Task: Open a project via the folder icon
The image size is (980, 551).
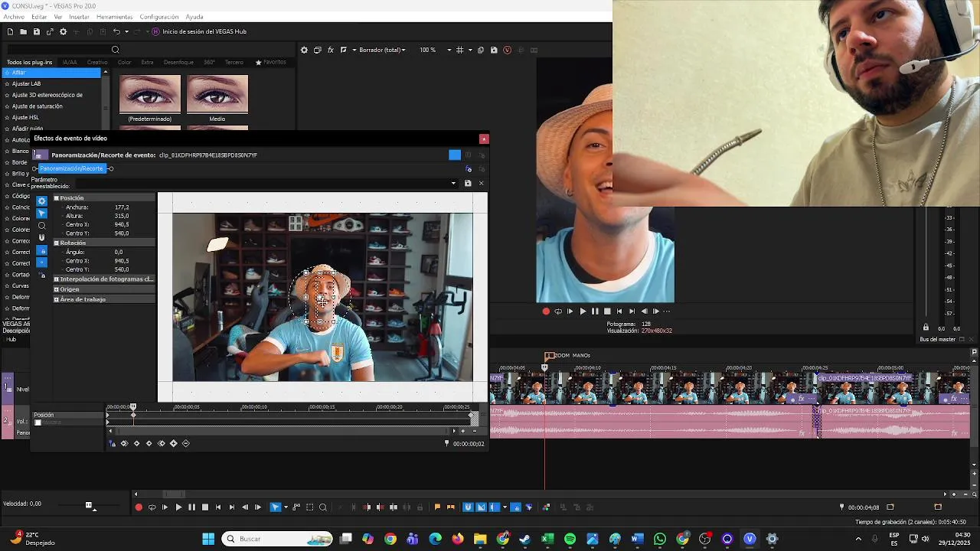Action: point(24,31)
